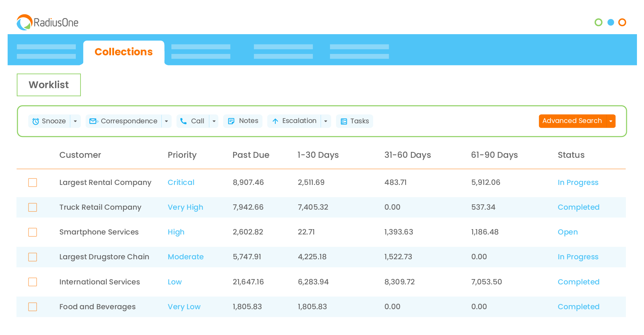Click the Snooze alarm clock icon
Screen dimensions: 644x335
pyautogui.click(x=36, y=121)
